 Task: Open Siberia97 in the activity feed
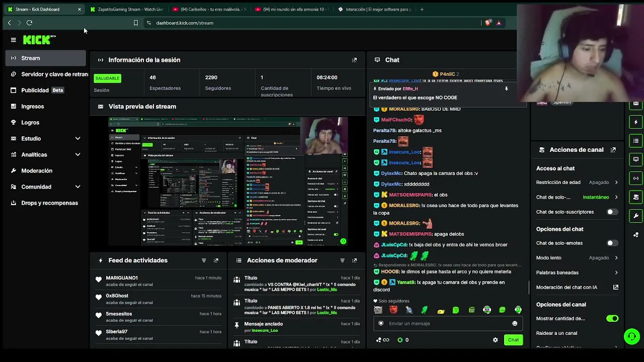116,332
